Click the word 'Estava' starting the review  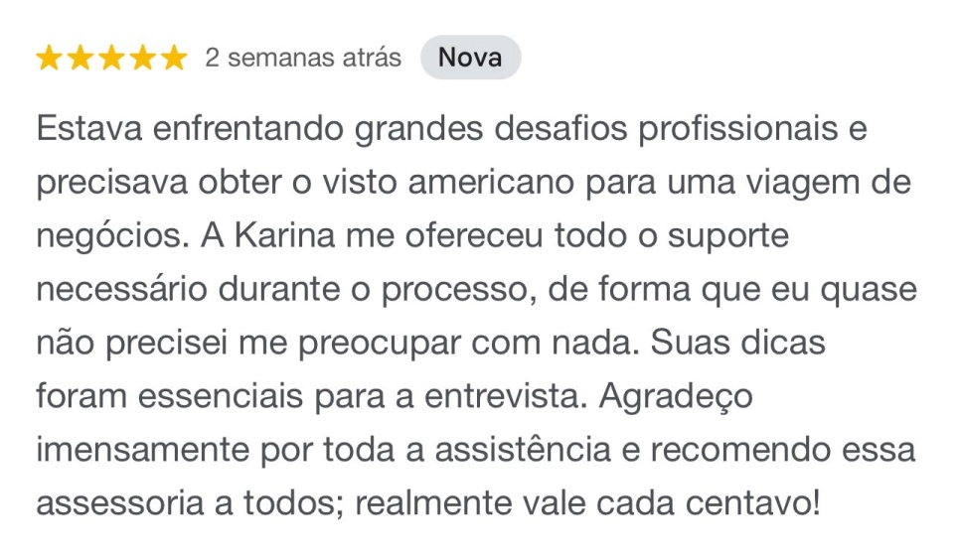[x=89, y=128]
